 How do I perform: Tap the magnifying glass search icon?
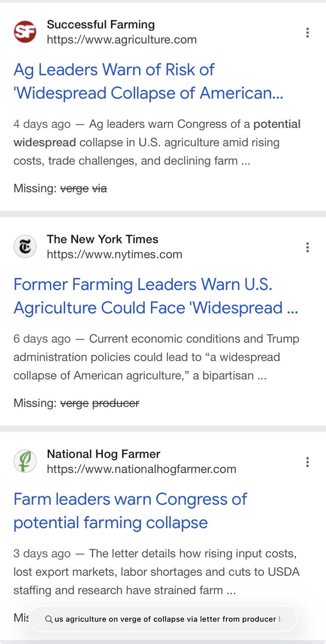[x=49, y=619]
